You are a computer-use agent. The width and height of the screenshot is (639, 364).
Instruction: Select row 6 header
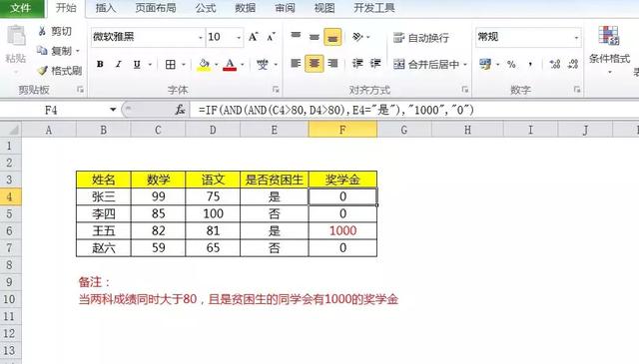pyautogui.click(x=11, y=230)
